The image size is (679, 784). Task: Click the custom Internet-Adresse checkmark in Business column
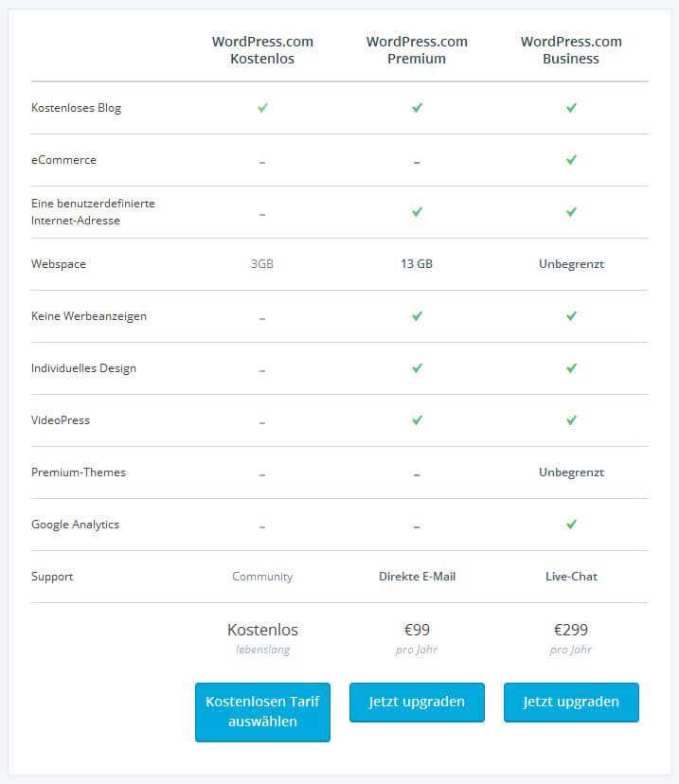[x=571, y=211]
